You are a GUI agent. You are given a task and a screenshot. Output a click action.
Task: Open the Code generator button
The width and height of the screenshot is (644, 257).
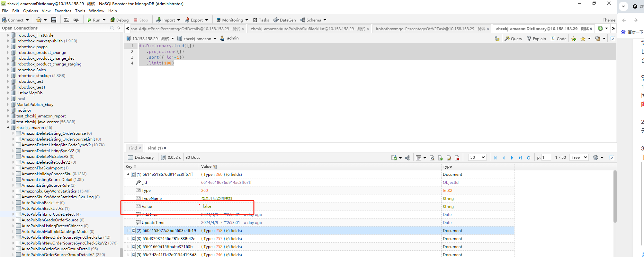[x=559, y=39]
